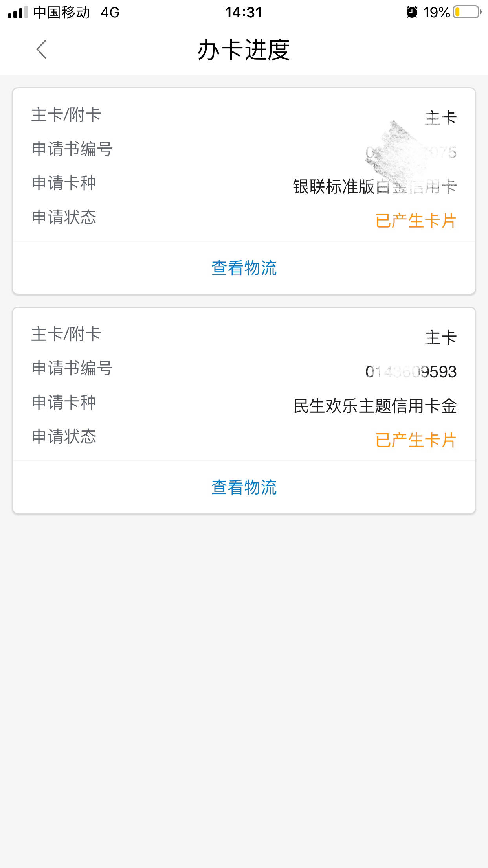Tap the first 申请书编号 label
488x868 pixels.
(x=72, y=149)
